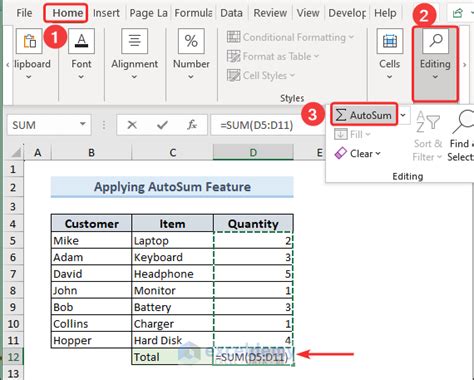The height and width of the screenshot is (380, 474).
Task: Click the Fill down-arrow icon
Action: coord(341,134)
